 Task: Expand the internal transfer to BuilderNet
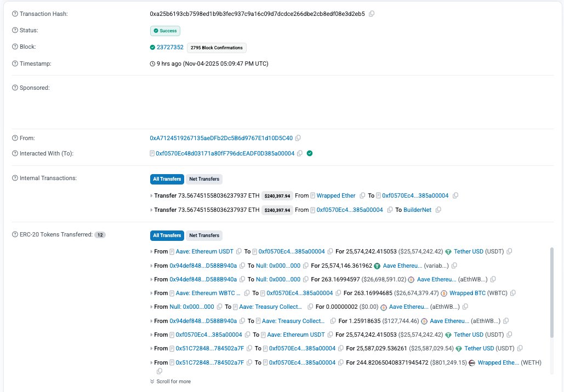(151, 210)
